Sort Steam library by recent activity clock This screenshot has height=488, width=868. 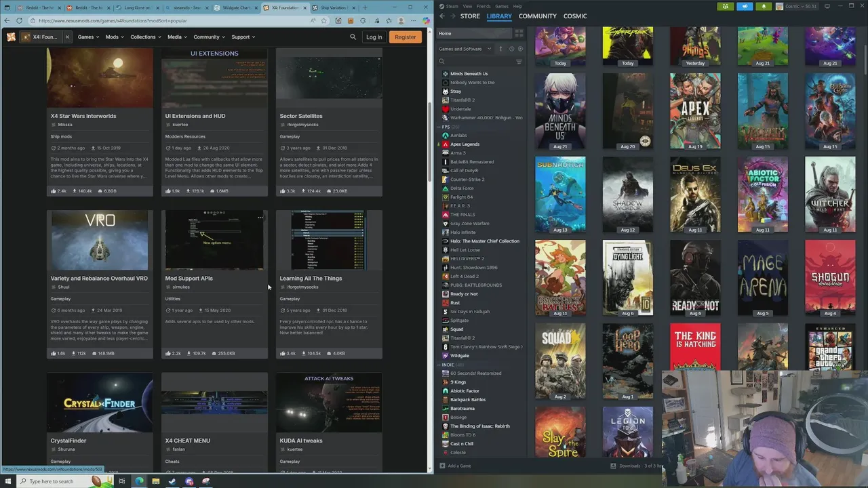click(511, 49)
